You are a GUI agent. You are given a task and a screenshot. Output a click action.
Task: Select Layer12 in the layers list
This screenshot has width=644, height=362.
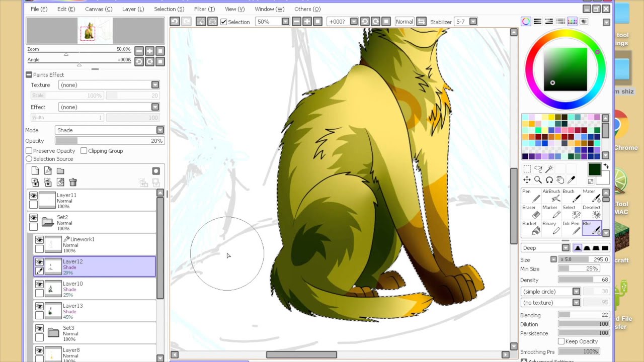point(95,266)
